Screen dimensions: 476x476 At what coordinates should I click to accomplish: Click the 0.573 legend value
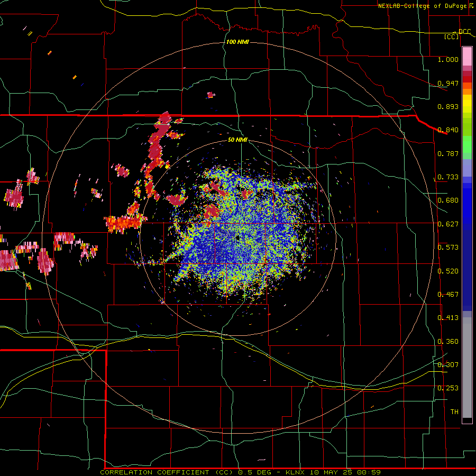pyautogui.click(x=448, y=248)
